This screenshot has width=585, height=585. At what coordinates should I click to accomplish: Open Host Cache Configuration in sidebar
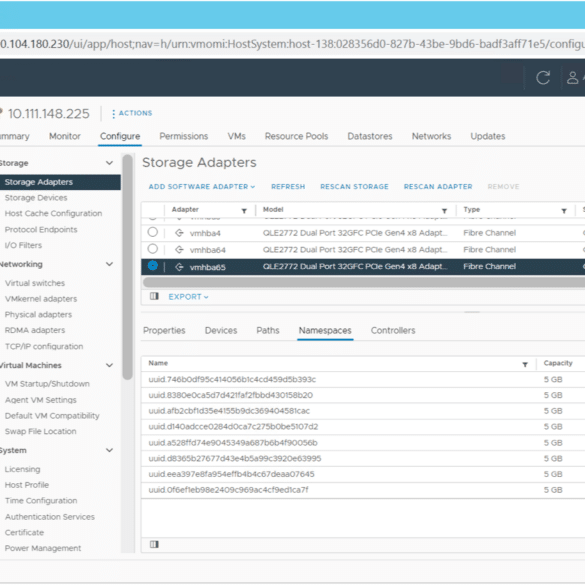coord(53,213)
